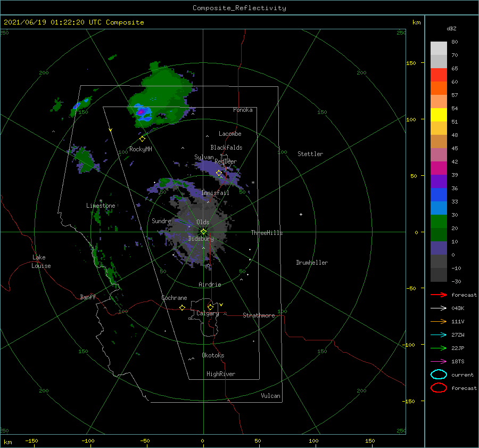
Task: Click the Airdrie label
Action: (x=210, y=284)
